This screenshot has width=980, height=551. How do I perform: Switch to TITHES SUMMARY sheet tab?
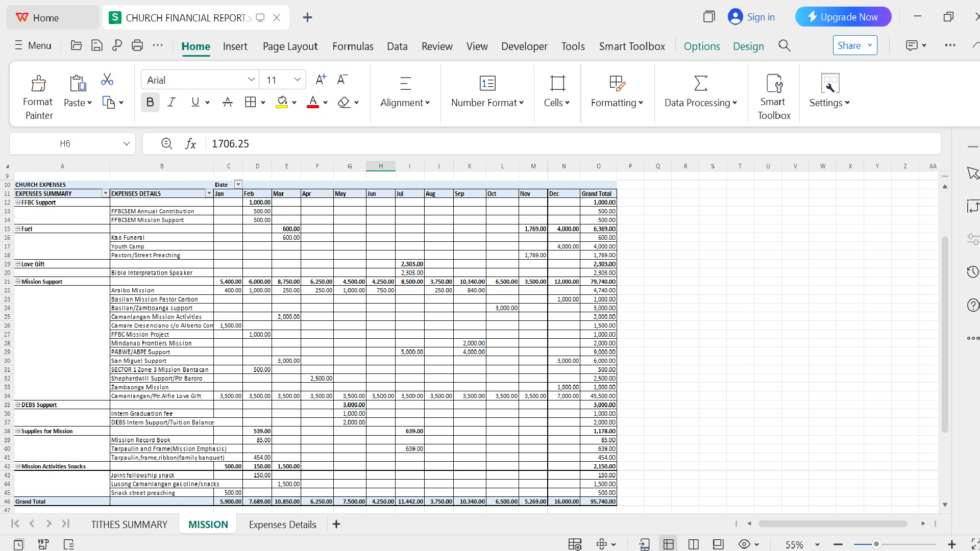(x=129, y=524)
